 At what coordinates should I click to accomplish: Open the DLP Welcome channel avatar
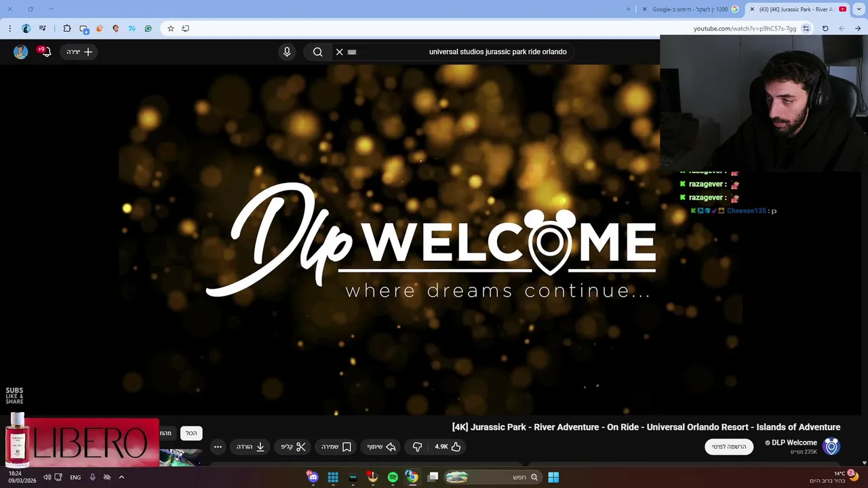click(831, 446)
